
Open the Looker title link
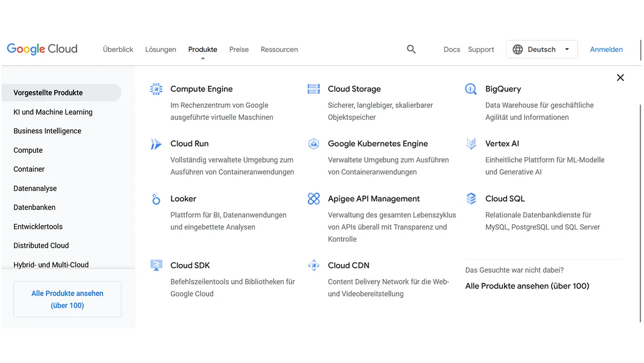coord(183,199)
